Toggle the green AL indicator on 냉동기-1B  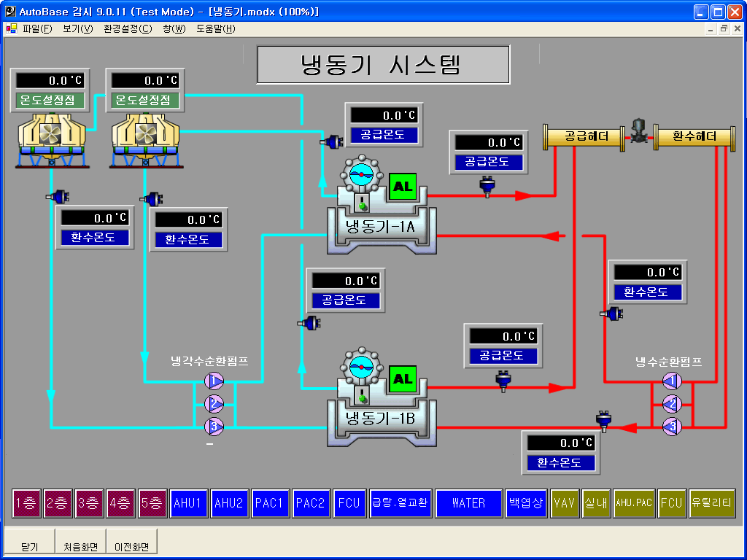[403, 379]
